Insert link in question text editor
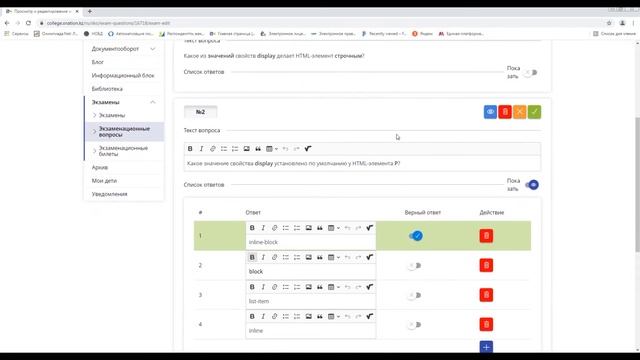The height and width of the screenshot is (360, 640). 213,149
